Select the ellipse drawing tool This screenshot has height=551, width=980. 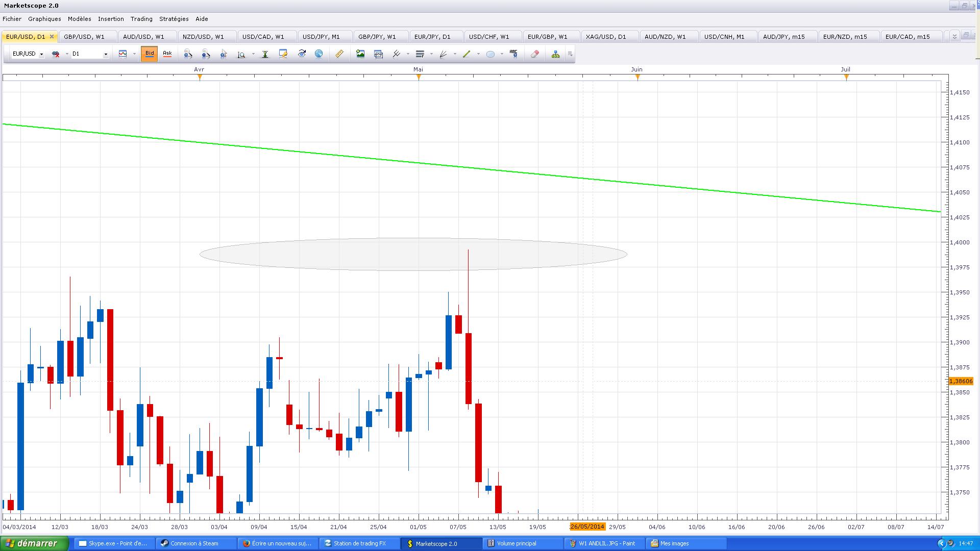coord(490,54)
